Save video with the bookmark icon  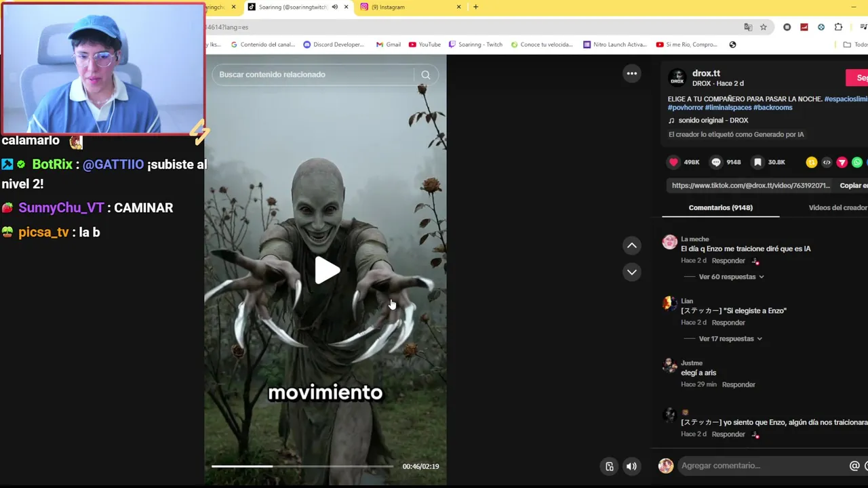[x=757, y=162]
